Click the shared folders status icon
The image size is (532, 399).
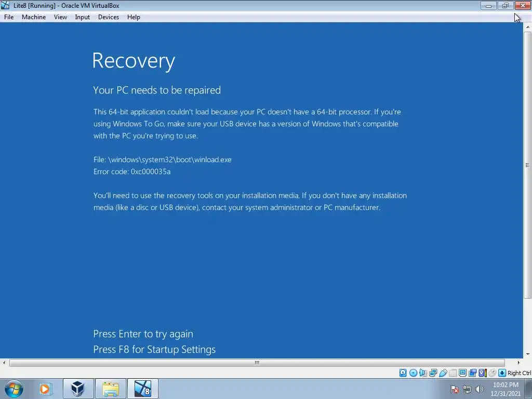pos(453,373)
